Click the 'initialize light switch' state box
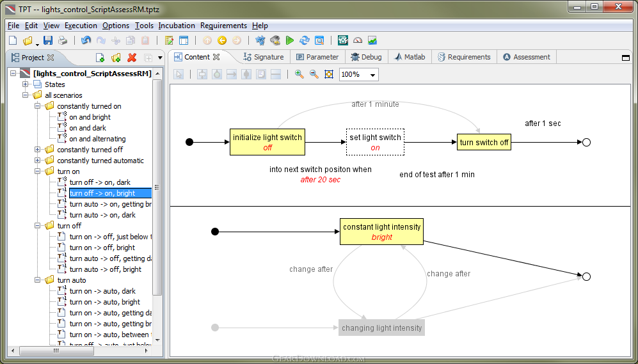This screenshot has width=638, height=364. click(x=267, y=142)
